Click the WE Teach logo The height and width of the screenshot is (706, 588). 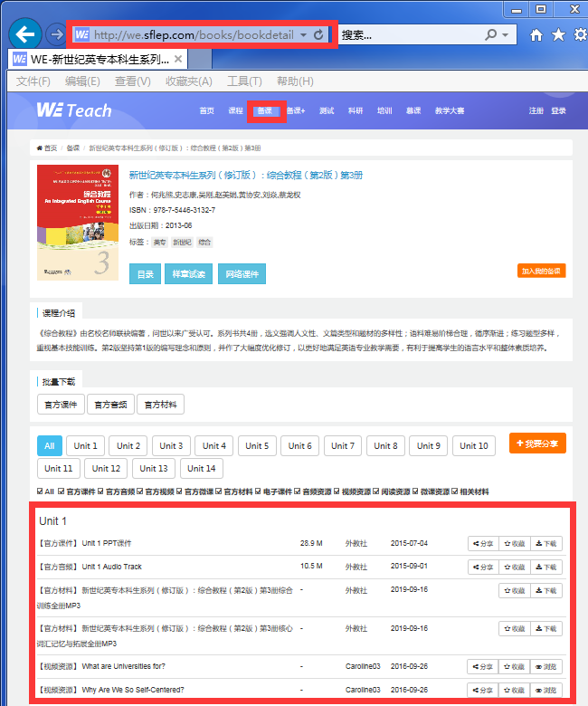point(74,110)
